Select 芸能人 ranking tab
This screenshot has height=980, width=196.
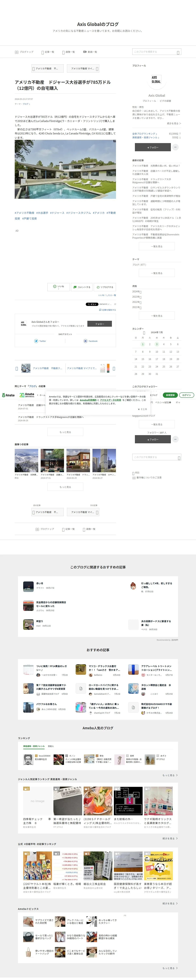click(51, 746)
